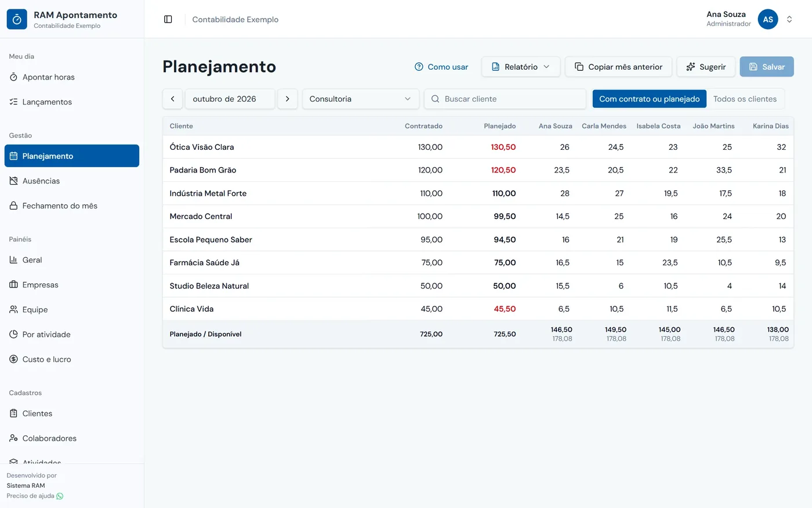Click the Planejado column header
The width and height of the screenshot is (812, 508).
[500, 126]
